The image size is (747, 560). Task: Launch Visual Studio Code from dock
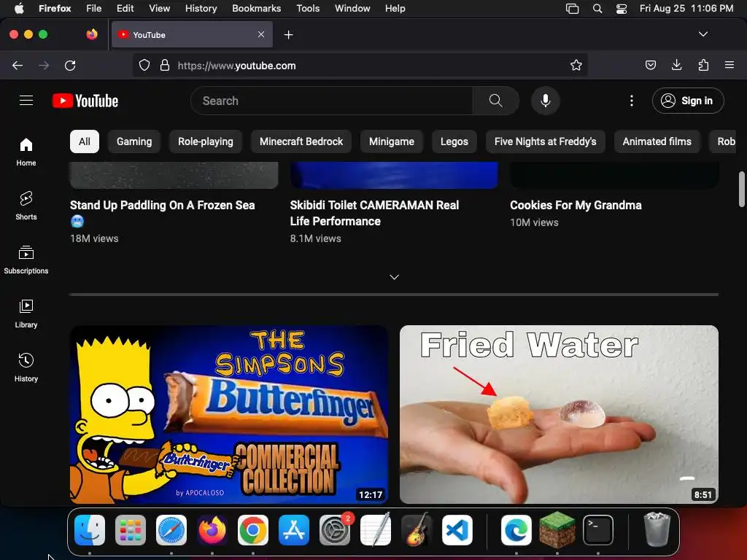click(x=457, y=529)
